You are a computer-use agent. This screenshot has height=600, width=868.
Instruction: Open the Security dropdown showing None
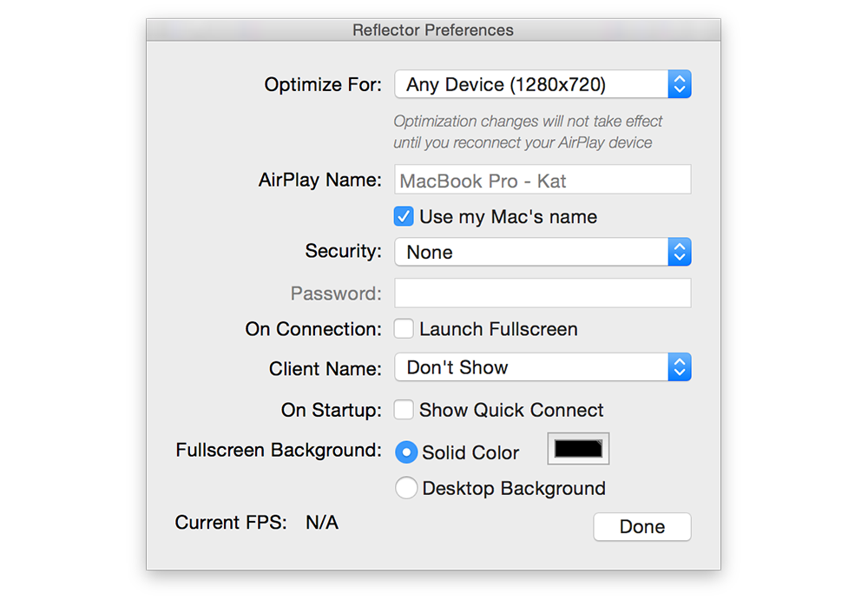tap(531, 252)
